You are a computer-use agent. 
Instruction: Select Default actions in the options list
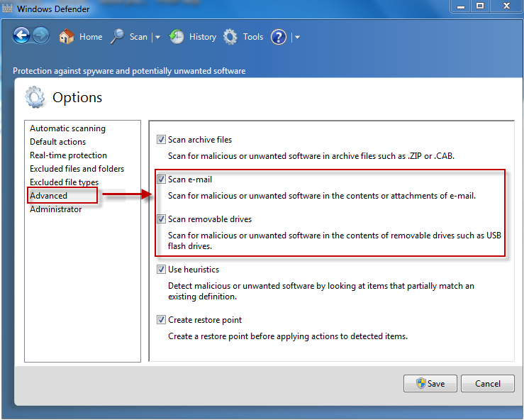point(58,142)
